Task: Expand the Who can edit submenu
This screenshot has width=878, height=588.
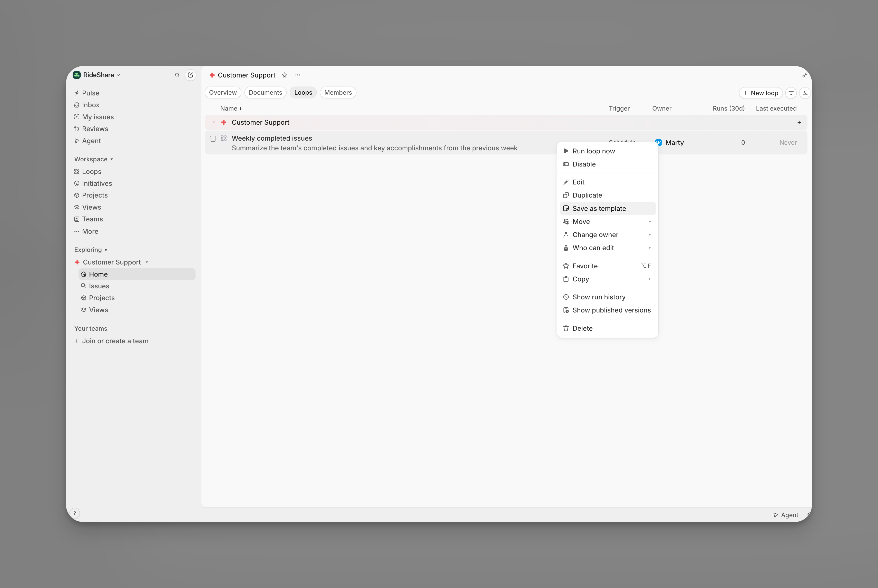Action: (x=608, y=248)
